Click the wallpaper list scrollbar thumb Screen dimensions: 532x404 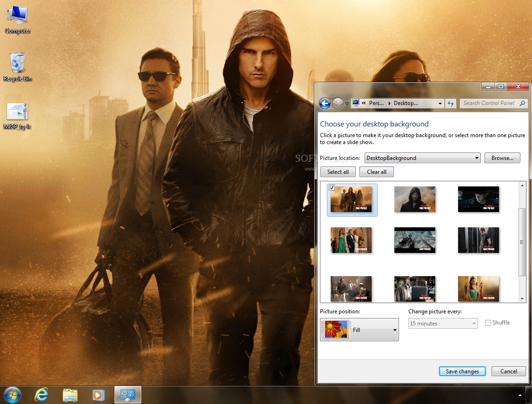pyautogui.click(x=522, y=242)
